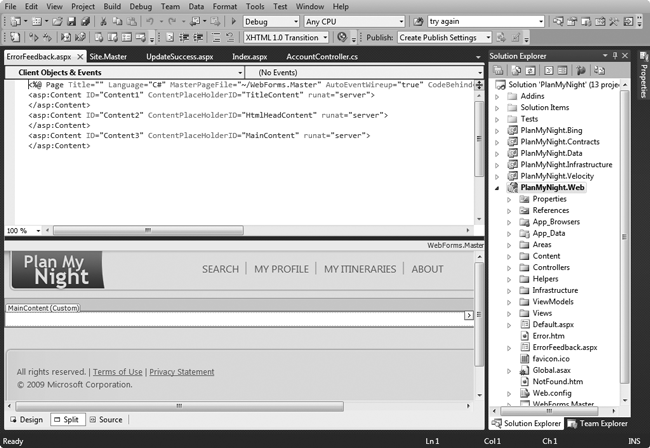Click the Open File folder icon
This screenshot has height=448, width=650.
(x=58, y=22)
